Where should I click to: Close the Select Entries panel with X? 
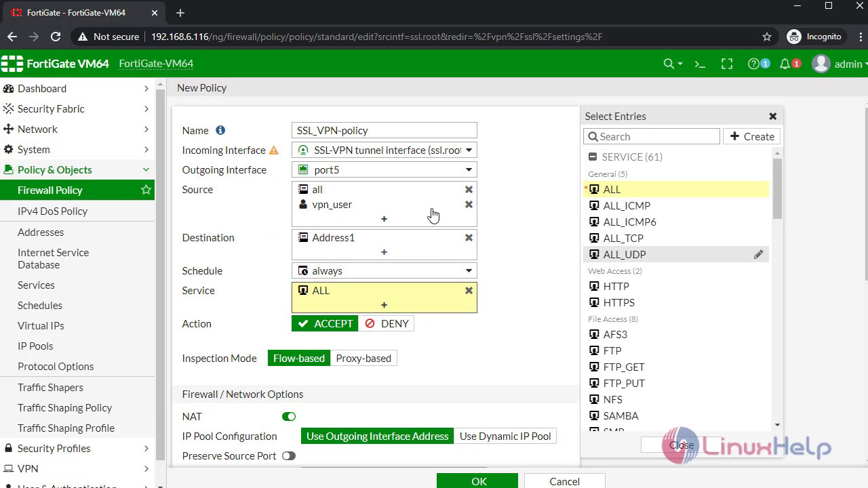pos(772,117)
